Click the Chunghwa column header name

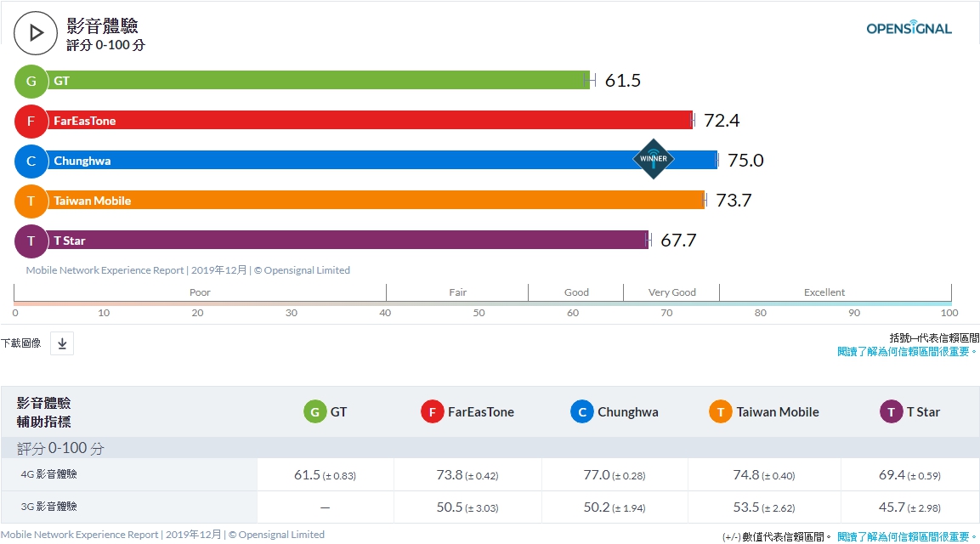tap(627, 413)
